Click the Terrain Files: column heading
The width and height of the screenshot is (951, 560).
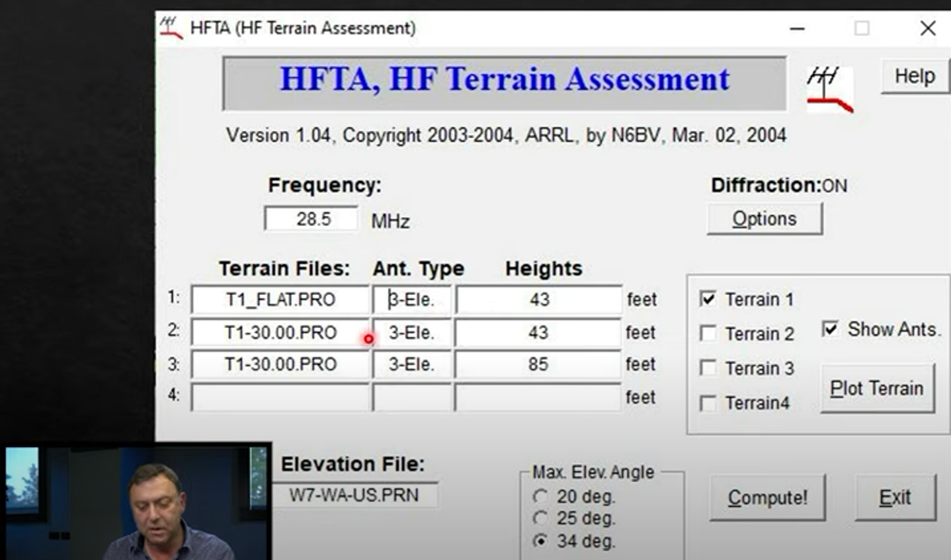284,268
